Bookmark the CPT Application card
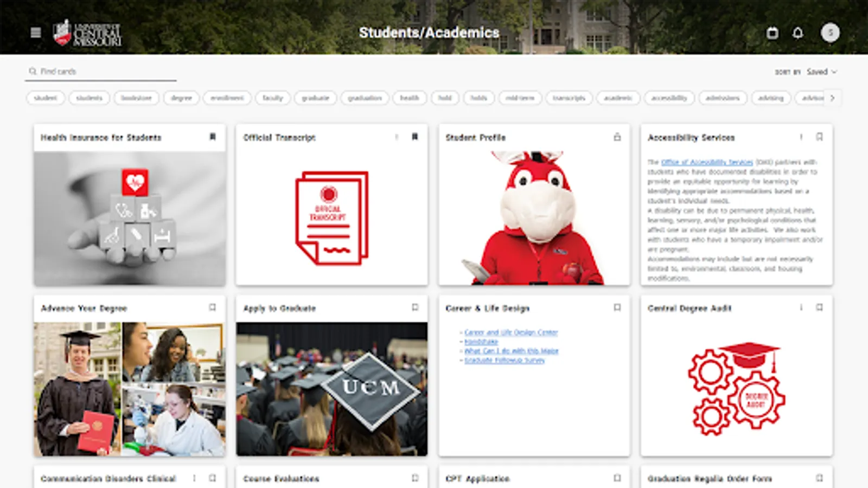 [617, 478]
